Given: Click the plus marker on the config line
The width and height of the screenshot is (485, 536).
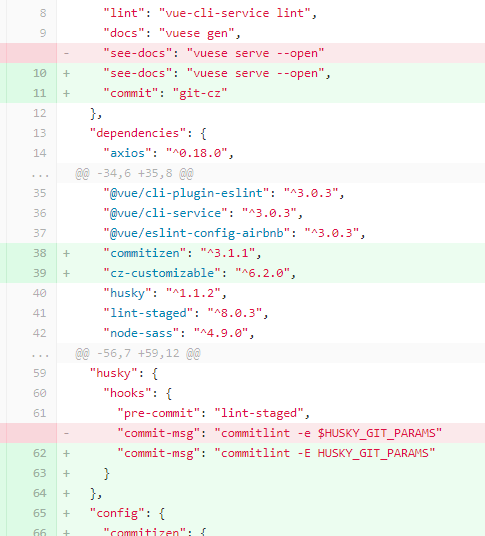Looking at the screenshot, I should 66,513.
